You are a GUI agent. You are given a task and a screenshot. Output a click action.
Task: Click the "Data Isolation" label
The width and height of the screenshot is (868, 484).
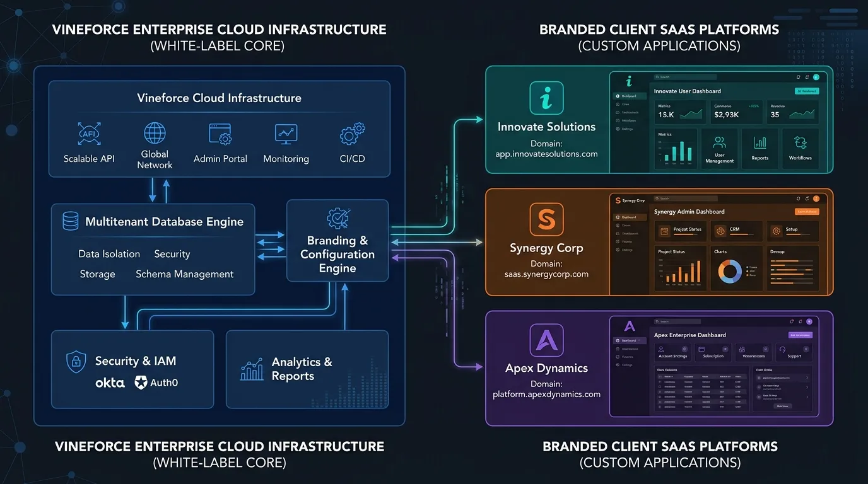[x=109, y=254]
